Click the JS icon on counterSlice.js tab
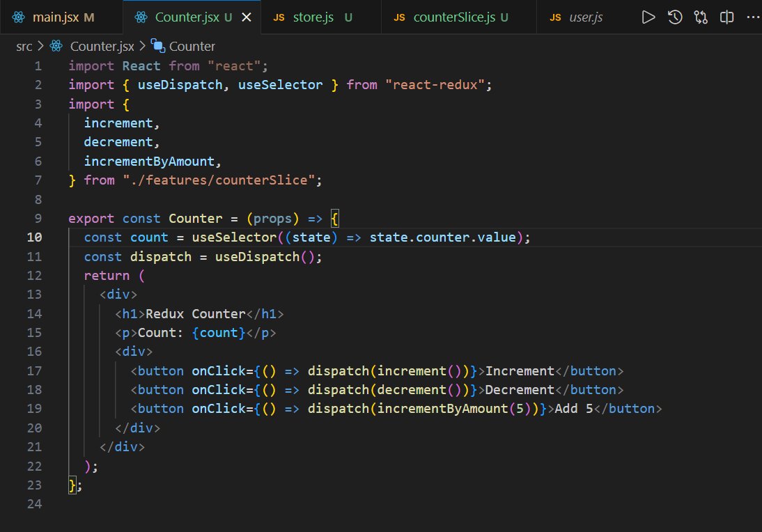 tap(399, 18)
